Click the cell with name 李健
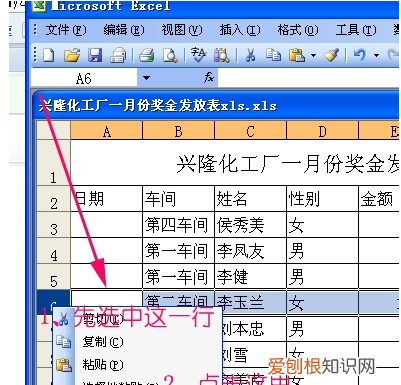This screenshot has height=385, width=401. (251, 277)
